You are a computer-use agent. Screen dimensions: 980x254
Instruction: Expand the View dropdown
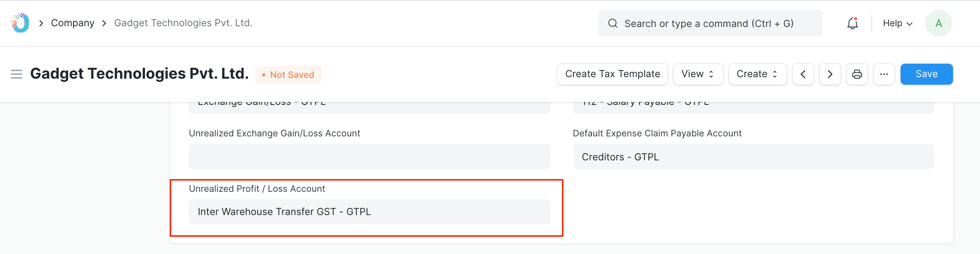(698, 74)
